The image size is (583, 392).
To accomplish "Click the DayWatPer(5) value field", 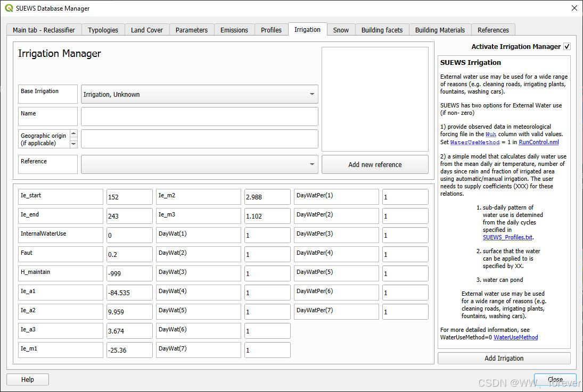I will [x=405, y=273].
